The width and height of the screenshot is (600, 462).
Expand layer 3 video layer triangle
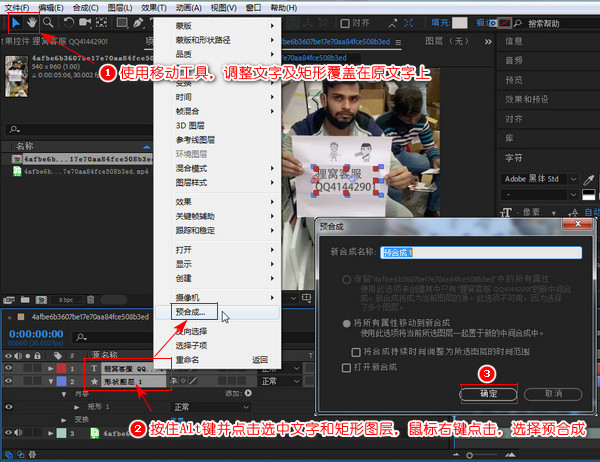(x=51, y=433)
